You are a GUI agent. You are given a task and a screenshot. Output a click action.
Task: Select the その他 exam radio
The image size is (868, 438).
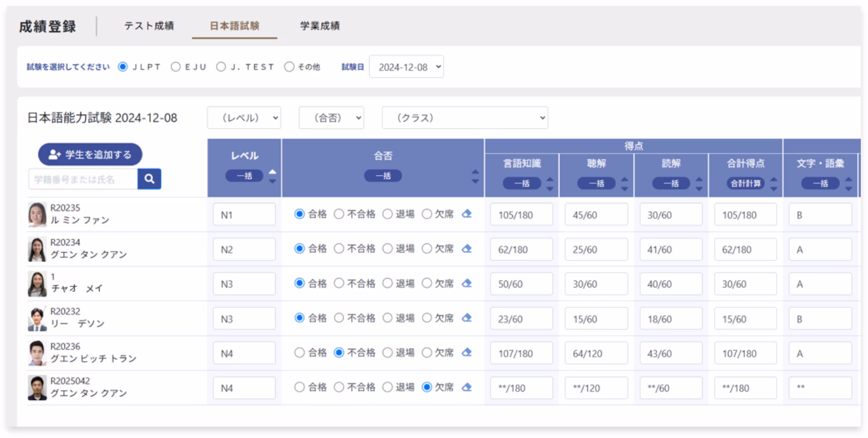pyautogui.click(x=289, y=67)
